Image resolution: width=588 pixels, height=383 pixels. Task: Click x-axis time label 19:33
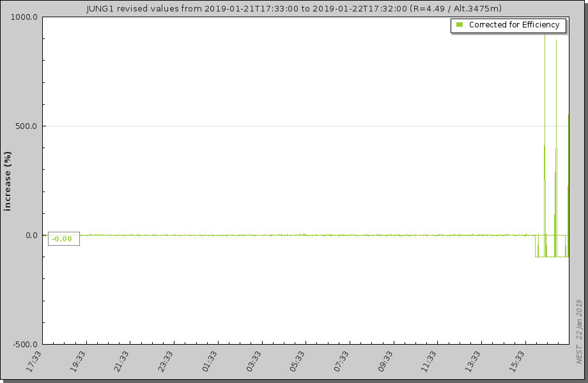coord(77,361)
